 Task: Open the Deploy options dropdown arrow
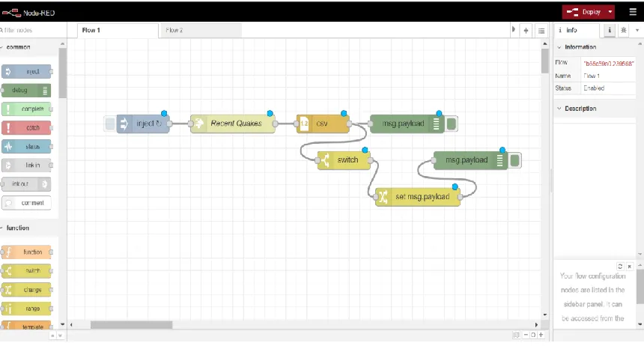point(610,12)
